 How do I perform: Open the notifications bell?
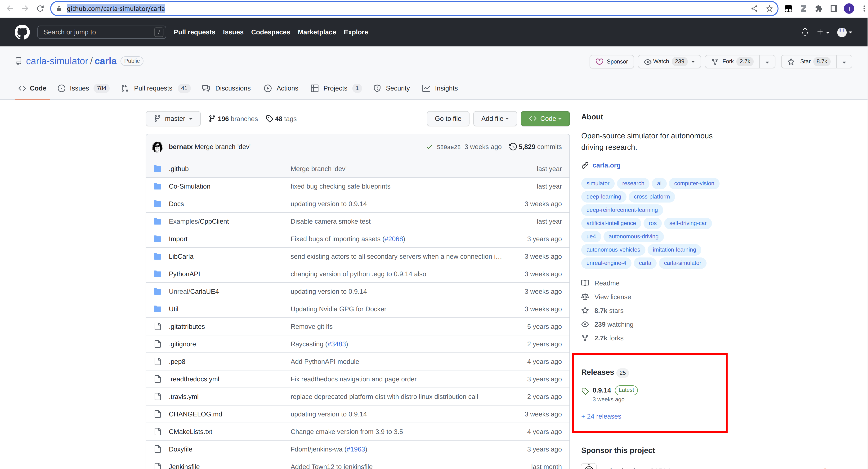[x=805, y=32]
